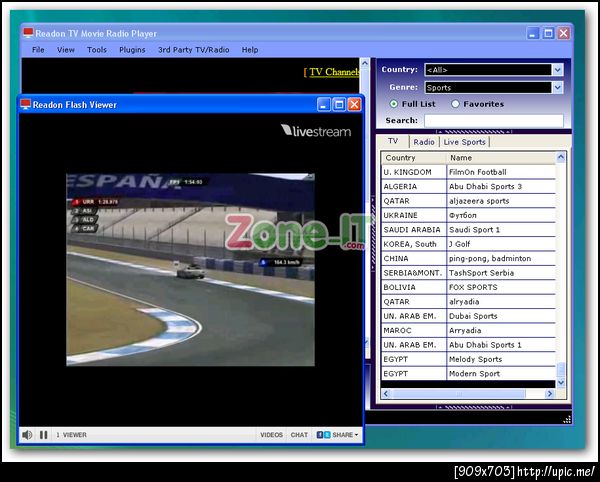Open the SHARE dropdown in the player

(345, 435)
